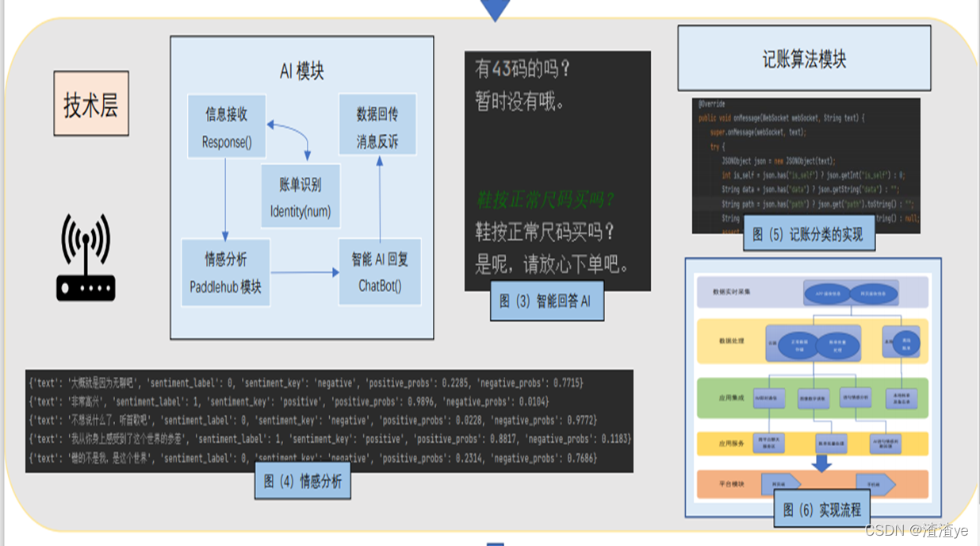Click the '非常高兴' sentiment output row
Viewport: 980px width, 546px height.
(289, 402)
